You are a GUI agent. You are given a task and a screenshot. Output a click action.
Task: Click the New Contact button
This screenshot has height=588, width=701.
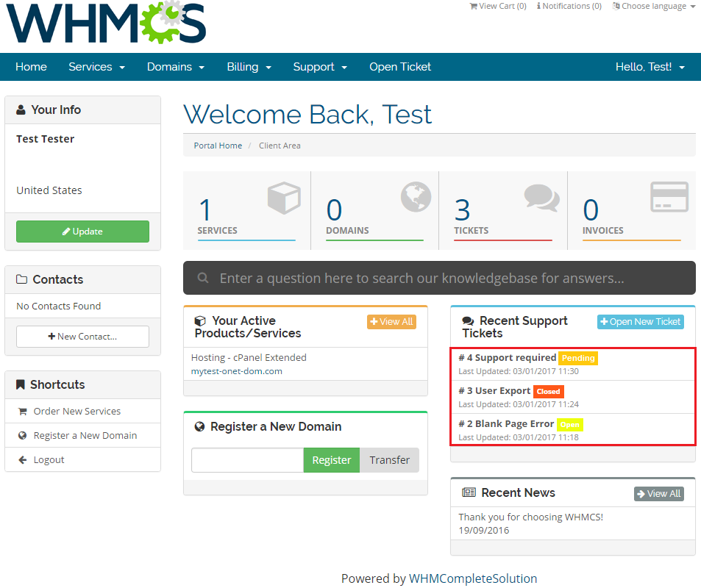(x=82, y=337)
